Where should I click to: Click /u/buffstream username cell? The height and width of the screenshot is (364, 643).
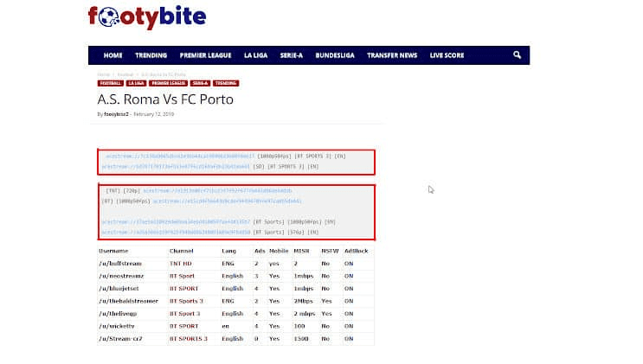click(120, 264)
